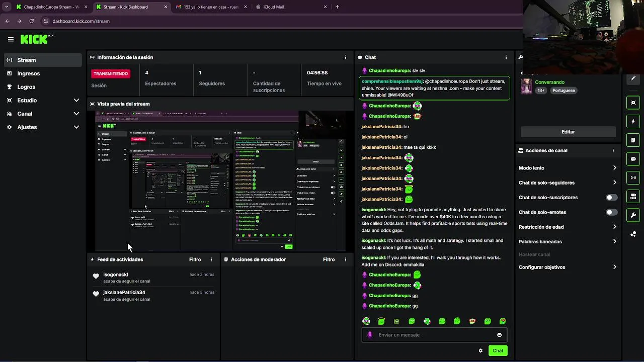This screenshot has width=644, height=362.
Task: Click the 18+ tag
Action: coord(541,90)
